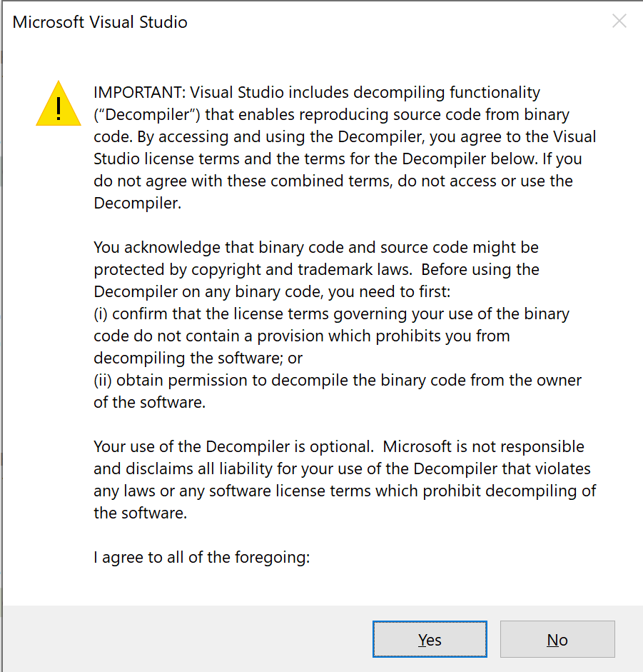This screenshot has width=643, height=672.
Task: Click the Microsoft Visual Studio title text
Action: pos(99,22)
